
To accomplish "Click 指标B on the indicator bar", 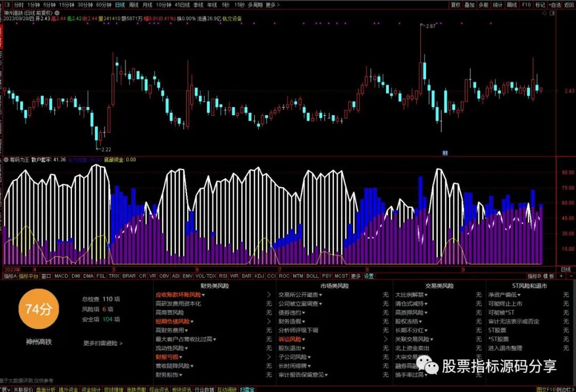I will click(x=534, y=276).
